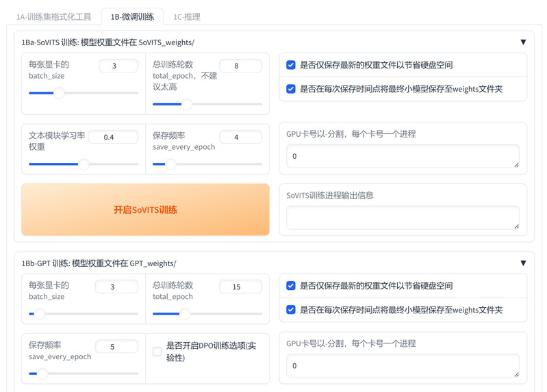
Task: Open the 1C-推理 tab
Action: click(x=186, y=16)
